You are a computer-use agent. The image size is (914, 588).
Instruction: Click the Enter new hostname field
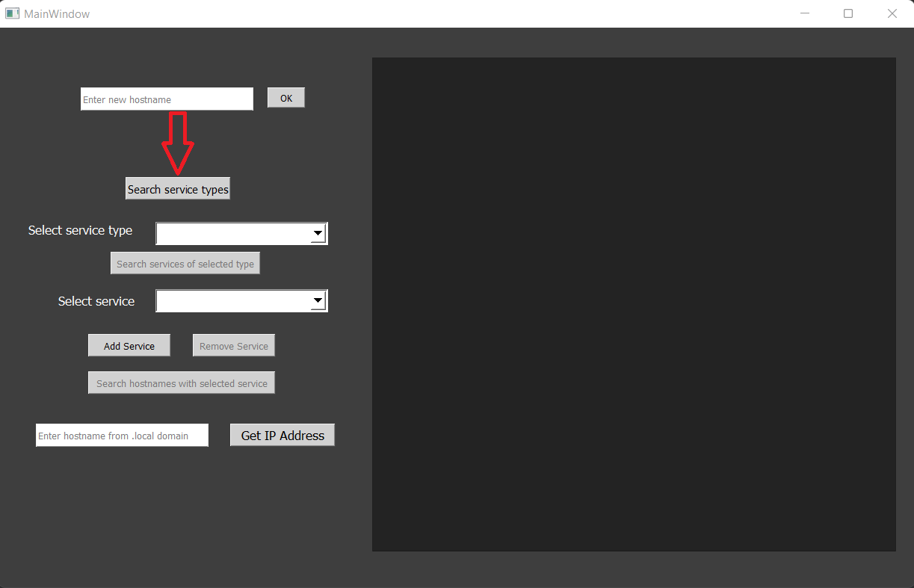click(167, 99)
